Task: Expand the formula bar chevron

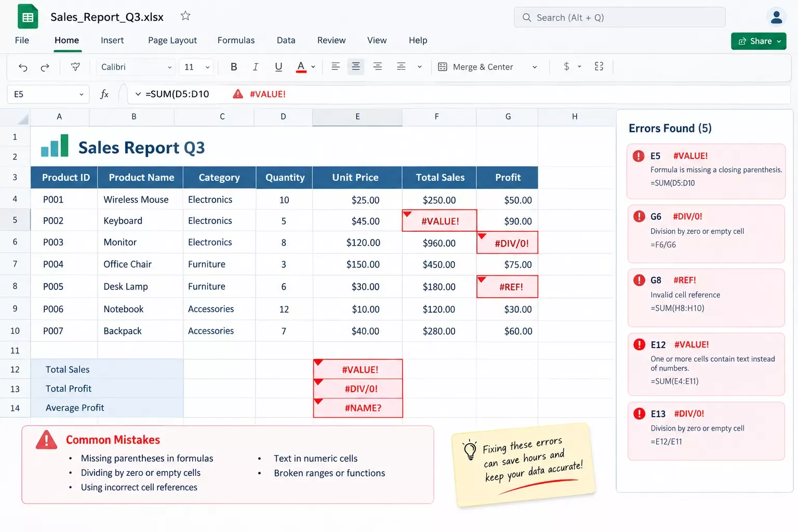Action: [138, 94]
